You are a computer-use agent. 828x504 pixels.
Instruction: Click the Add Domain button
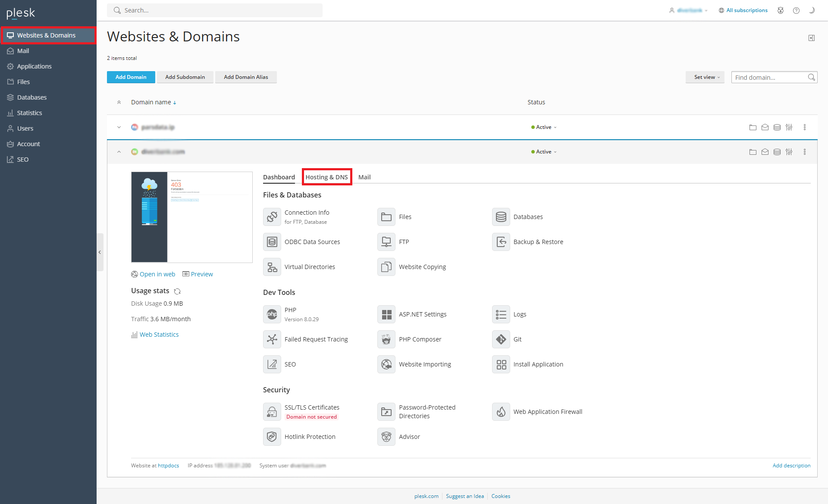pyautogui.click(x=131, y=77)
